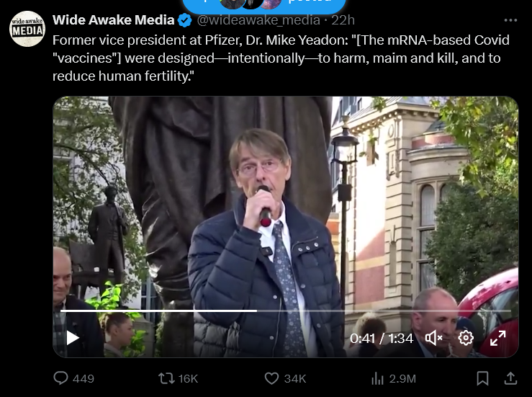Click the tweet text about Dr. Mike Yeadon

(281, 58)
